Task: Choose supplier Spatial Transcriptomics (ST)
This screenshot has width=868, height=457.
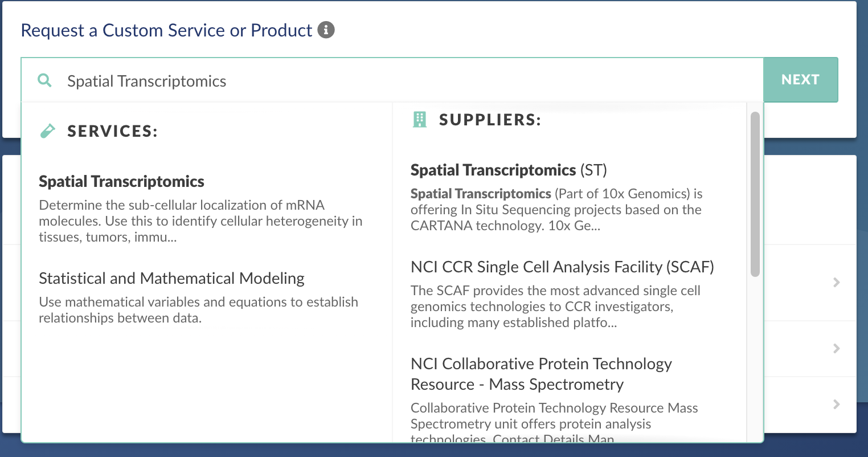Action: click(x=508, y=170)
